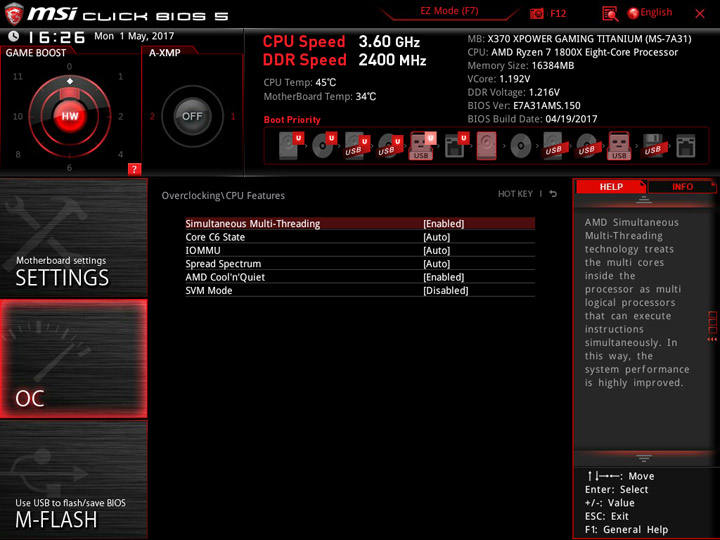Switch to the HELP tab
Viewport: 720px width, 540px height.
click(611, 186)
